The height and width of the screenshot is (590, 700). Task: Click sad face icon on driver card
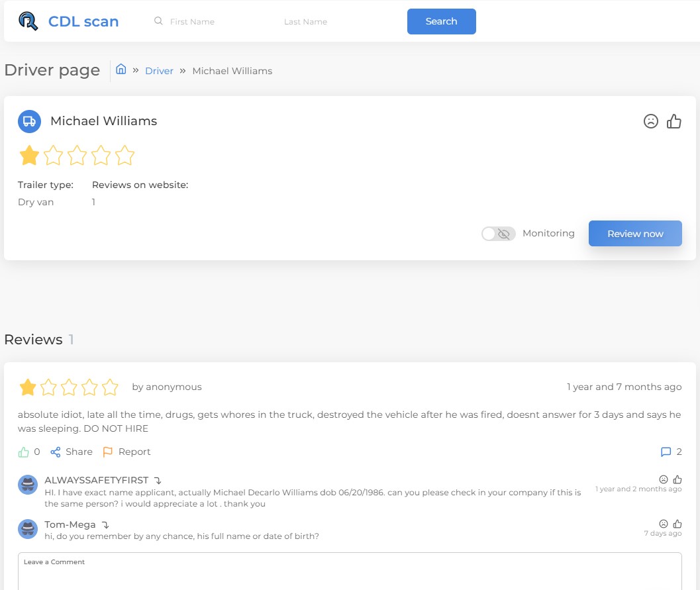click(x=651, y=121)
